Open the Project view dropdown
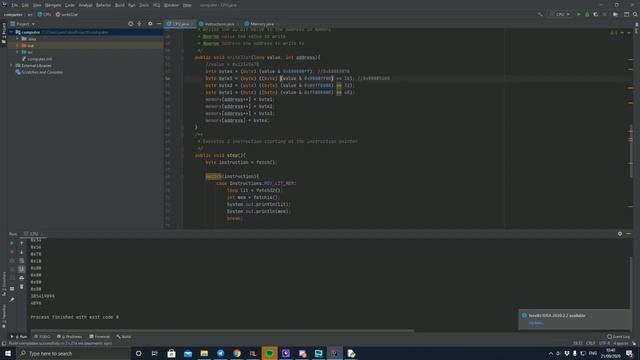 pos(23,24)
